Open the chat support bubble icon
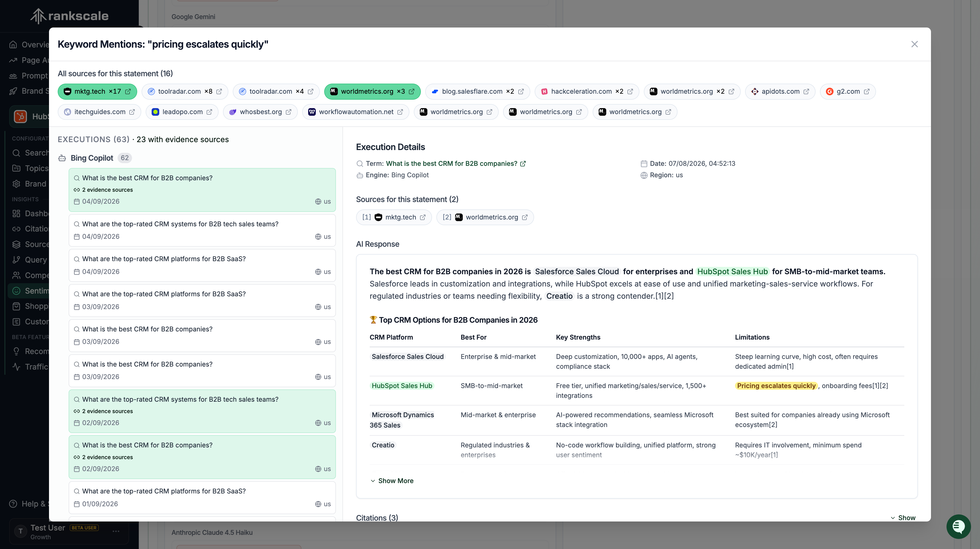This screenshot has width=980, height=549. [958, 527]
